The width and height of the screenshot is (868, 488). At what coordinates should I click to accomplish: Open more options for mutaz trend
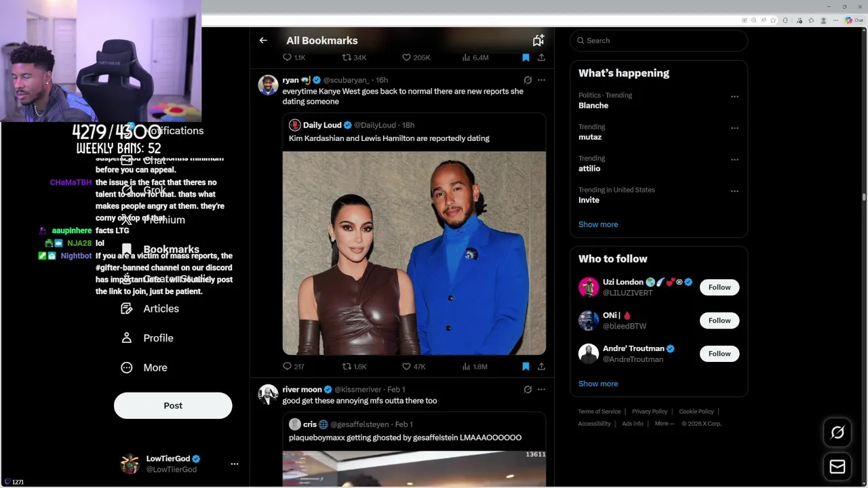pos(734,128)
